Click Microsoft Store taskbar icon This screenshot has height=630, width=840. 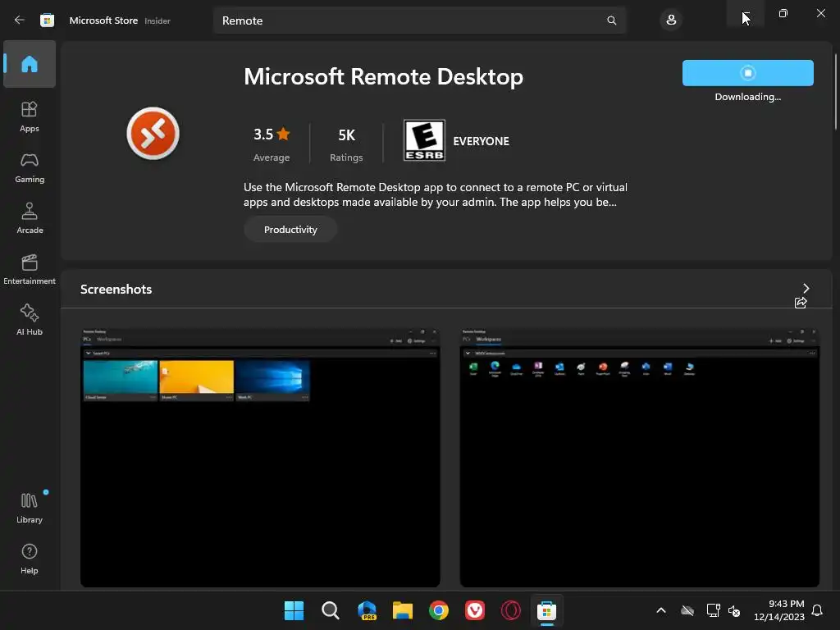coord(546,610)
